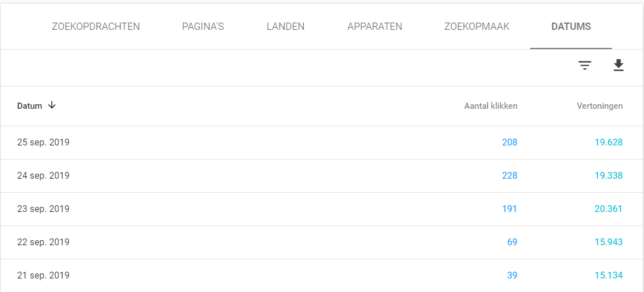
Task: Open the Zoekopdrachten tab
Action: [96, 26]
